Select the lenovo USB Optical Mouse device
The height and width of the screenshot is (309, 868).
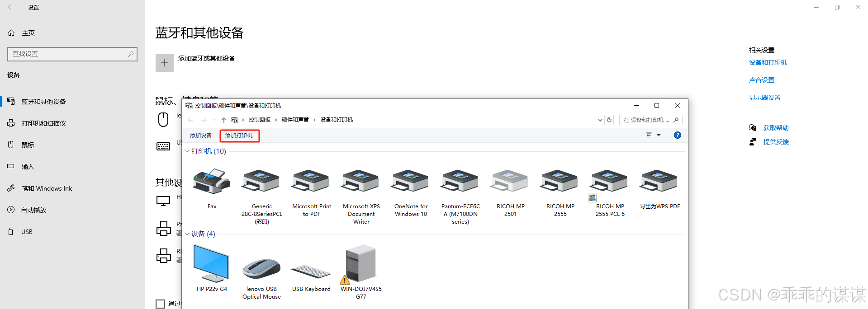tap(261, 269)
